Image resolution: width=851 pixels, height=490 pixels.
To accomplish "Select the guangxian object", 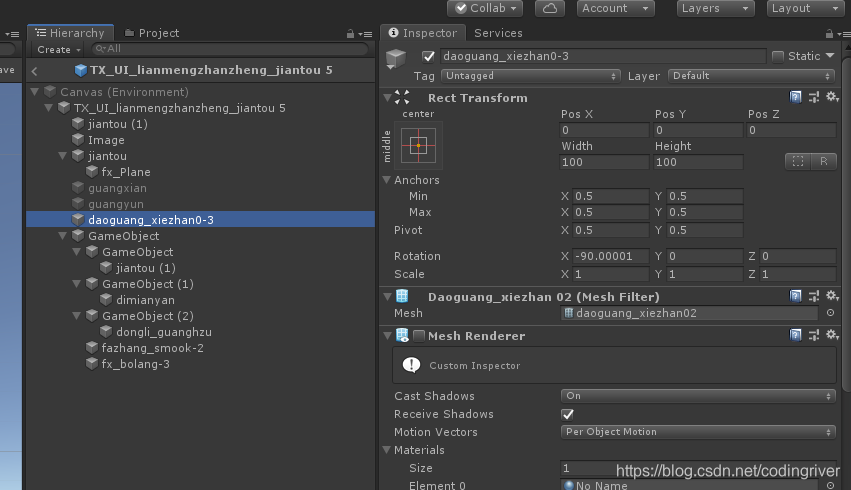I will 117,188.
